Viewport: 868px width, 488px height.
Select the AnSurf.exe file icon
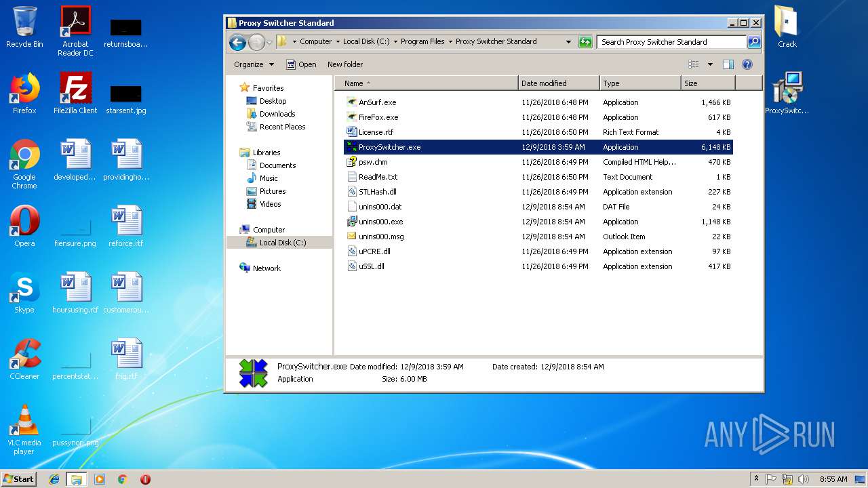351,102
